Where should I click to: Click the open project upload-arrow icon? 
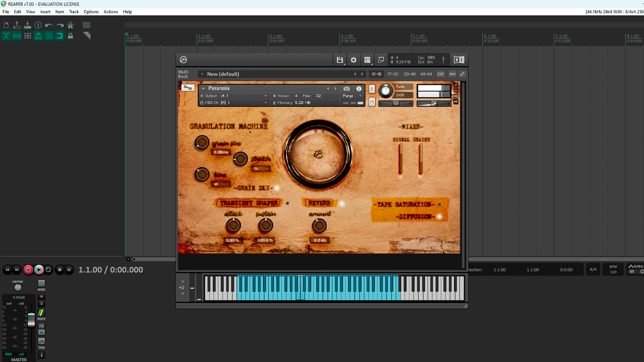17,25
